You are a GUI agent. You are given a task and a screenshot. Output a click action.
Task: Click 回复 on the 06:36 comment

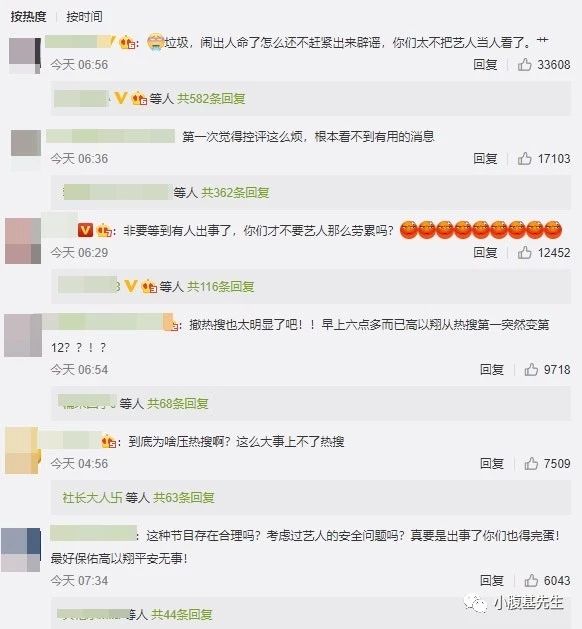pos(485,159)
